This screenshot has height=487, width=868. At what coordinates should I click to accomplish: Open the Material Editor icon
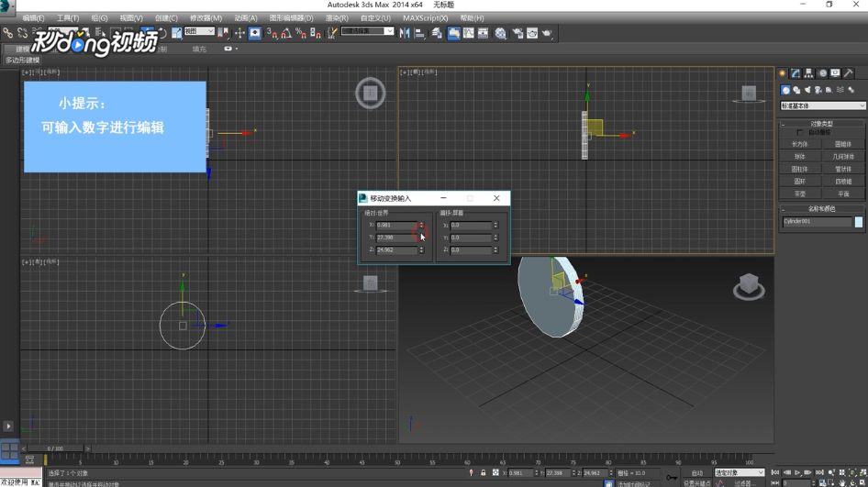[500, 33]
